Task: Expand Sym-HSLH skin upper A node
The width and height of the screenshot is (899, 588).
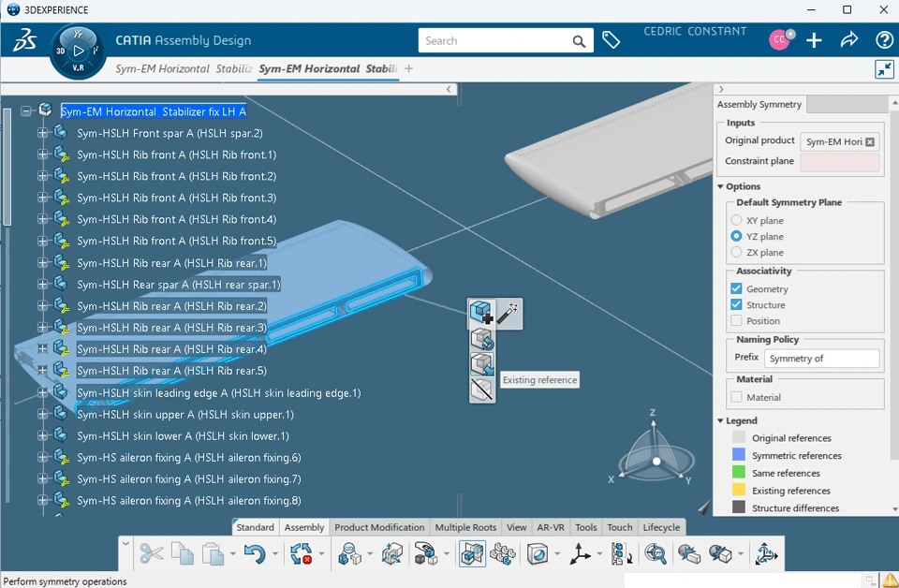Action: coord(42,414)
